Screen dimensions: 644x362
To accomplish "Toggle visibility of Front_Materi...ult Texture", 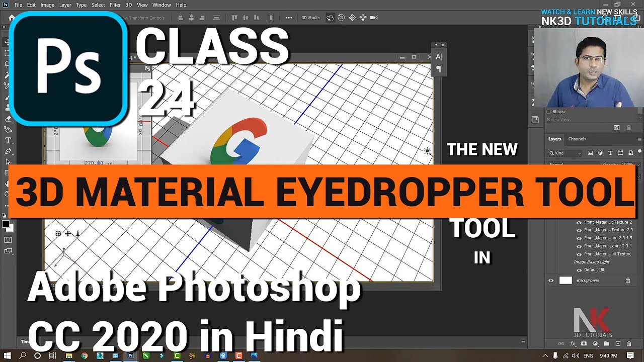I will (x=579, y=254).
